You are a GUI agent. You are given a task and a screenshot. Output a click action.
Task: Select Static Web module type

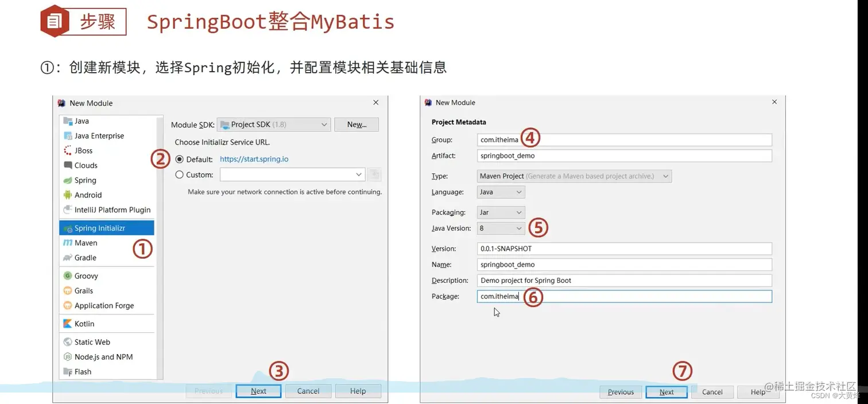coord(107,342)
